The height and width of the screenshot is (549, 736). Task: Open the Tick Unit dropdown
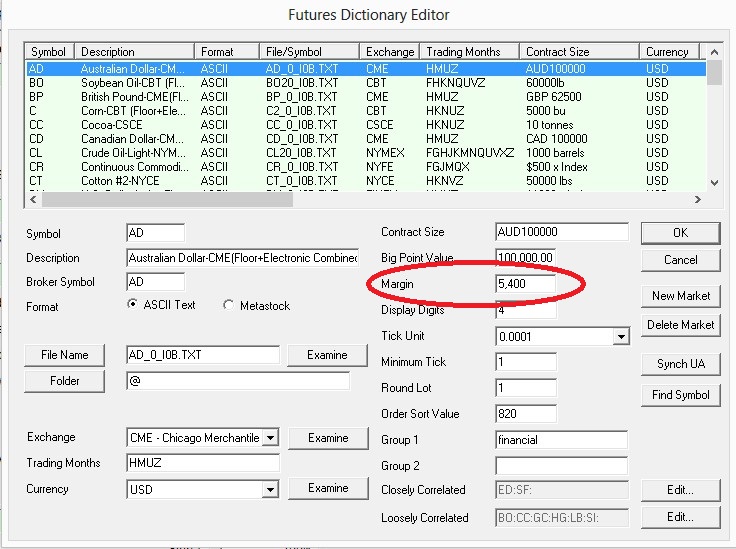click(x=621, y=337)
